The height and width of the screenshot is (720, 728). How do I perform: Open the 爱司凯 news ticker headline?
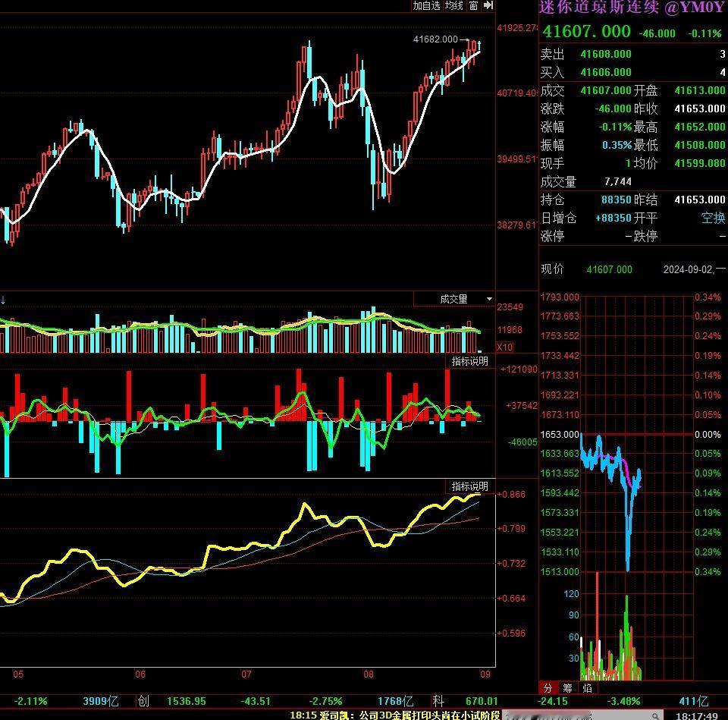394,715
